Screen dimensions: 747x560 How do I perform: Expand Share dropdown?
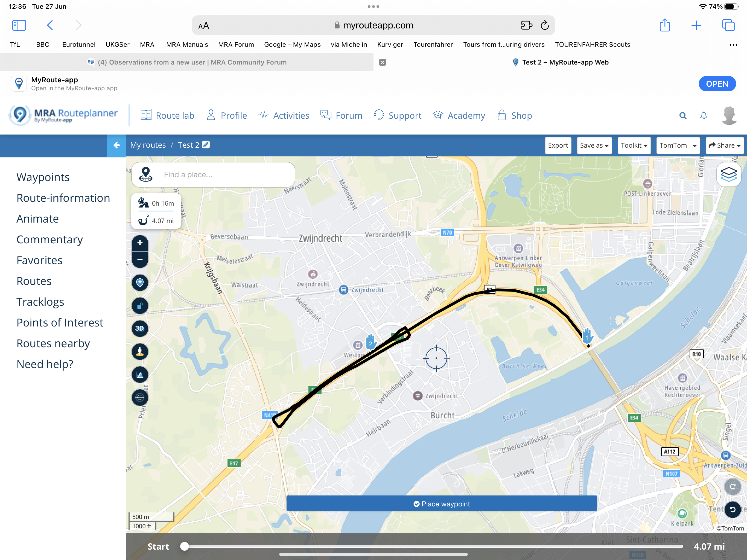click(x=725, y=145)
